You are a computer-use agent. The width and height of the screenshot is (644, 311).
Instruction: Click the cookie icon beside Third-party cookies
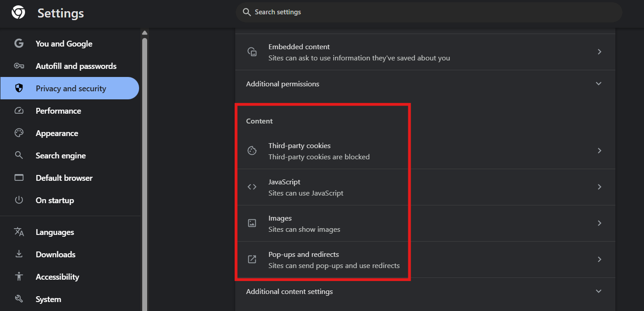click(x=252, y=151)
